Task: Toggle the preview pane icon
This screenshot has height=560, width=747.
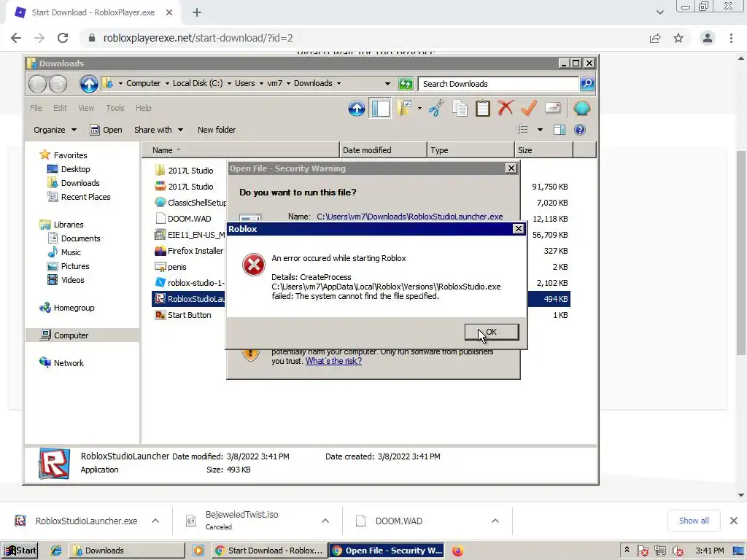Action: [560, 130]
